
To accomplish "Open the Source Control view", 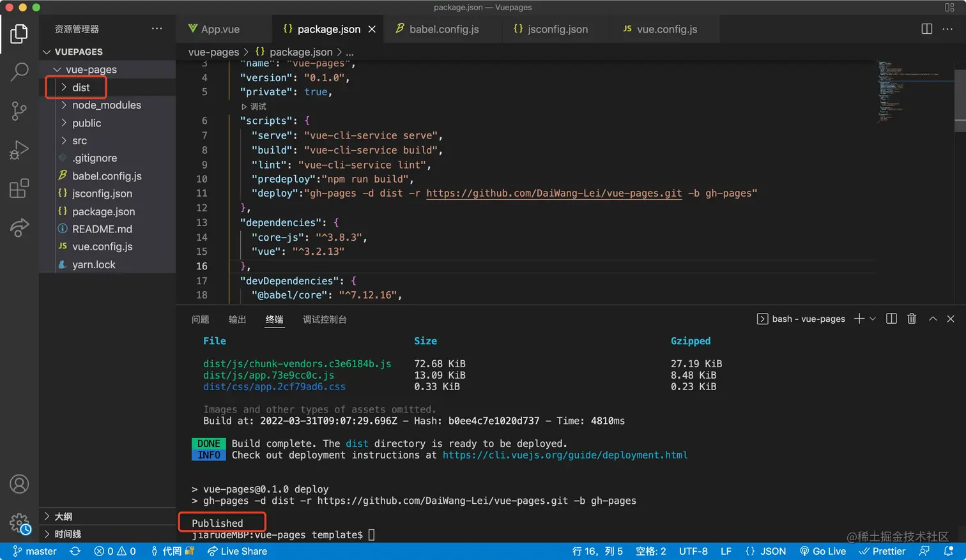I will 19,111.
